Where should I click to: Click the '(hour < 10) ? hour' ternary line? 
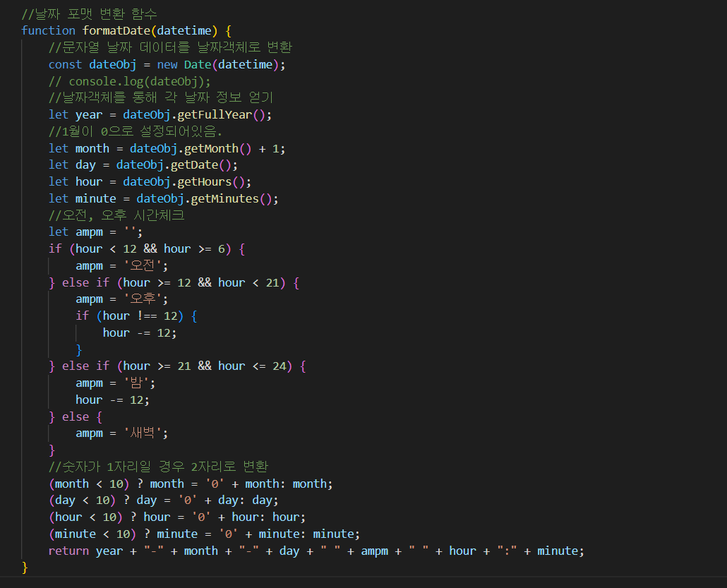[177, 517]
